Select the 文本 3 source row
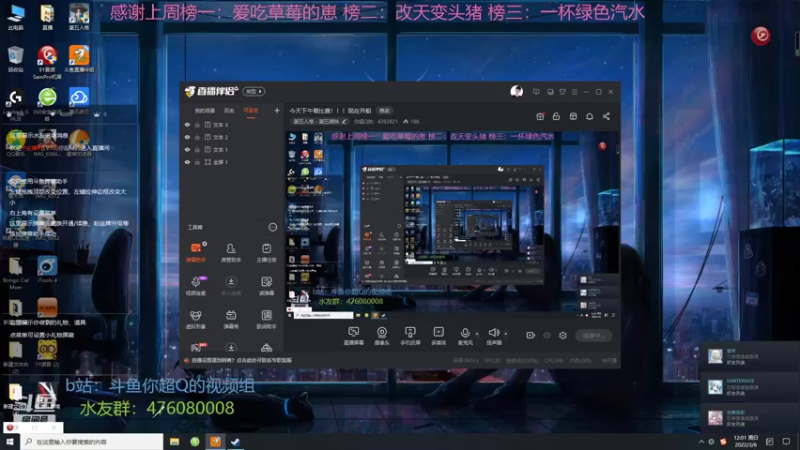This screenshot has height=450, width=800. tap(232, 124)
